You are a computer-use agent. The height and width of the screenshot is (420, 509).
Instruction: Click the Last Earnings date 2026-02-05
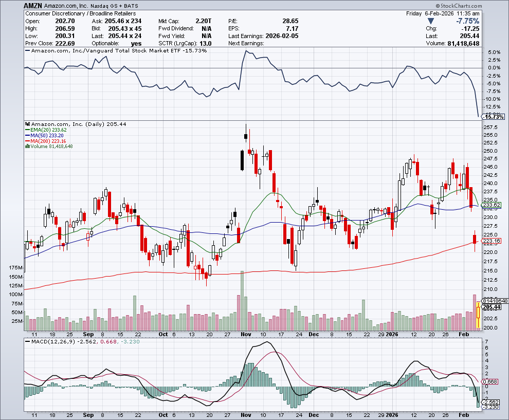coord(282,36)
